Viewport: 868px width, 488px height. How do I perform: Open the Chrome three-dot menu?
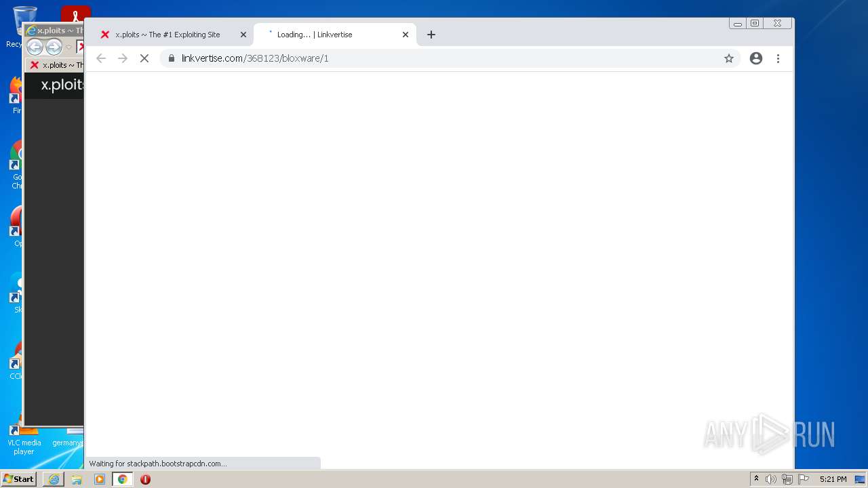pyautogui.click(x=778, y=58)
